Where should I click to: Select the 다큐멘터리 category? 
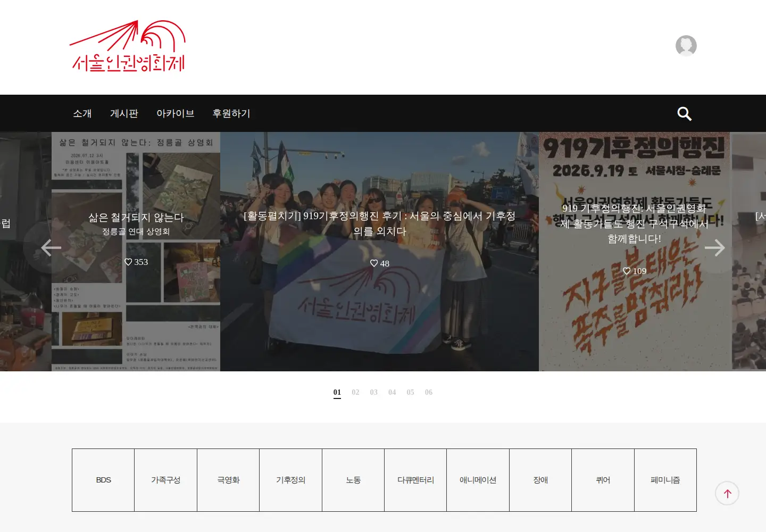[x=415, y=480]
